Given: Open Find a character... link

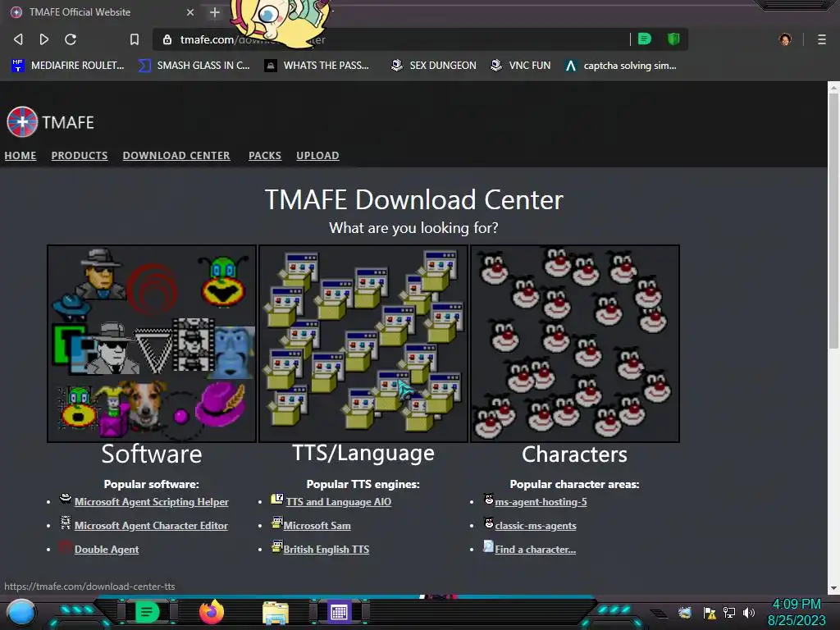Looking at the screenshot, I should [x=535, y=549].
